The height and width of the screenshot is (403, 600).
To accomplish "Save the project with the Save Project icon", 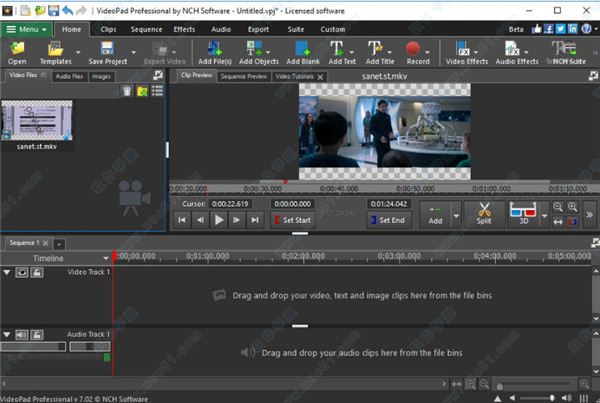I will tap(108, 52).
